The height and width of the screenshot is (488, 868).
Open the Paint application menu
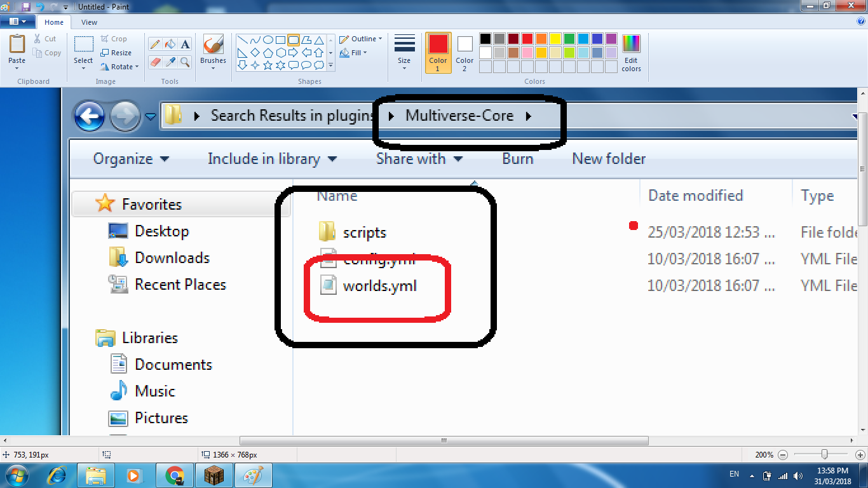click(x=18, y=22)
